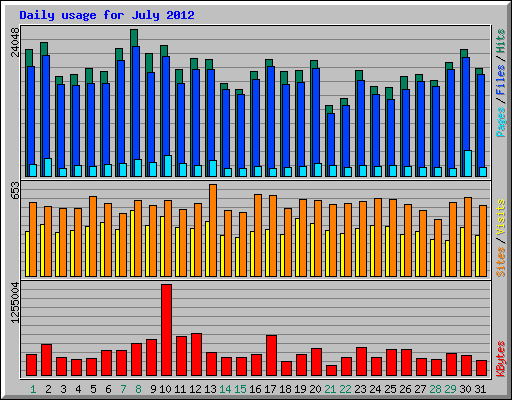Click the blue files bar for day 1

[31, 116]
